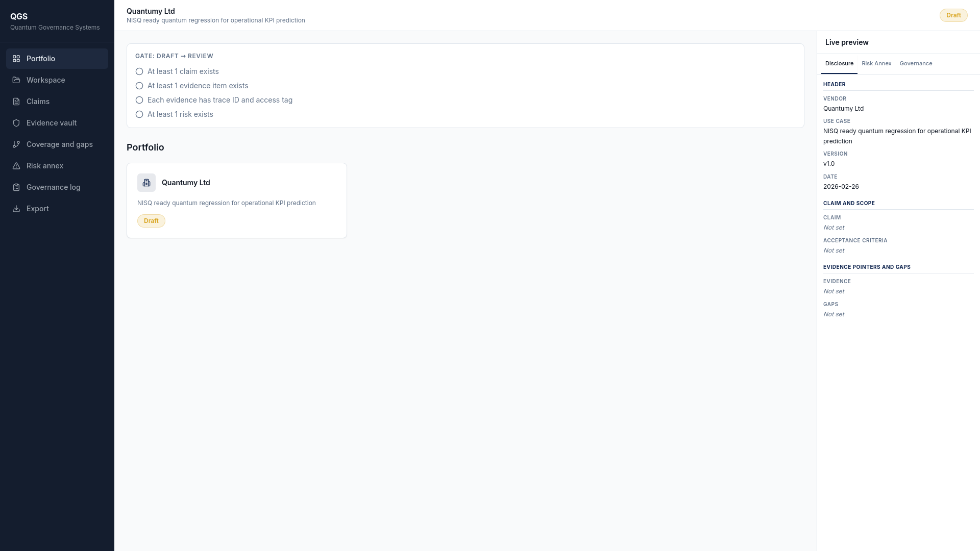The height and width of the screenshot is (551, 980).
Task: Toggle 'Each evidence has trace ID' circle
Action: [139, 100]
